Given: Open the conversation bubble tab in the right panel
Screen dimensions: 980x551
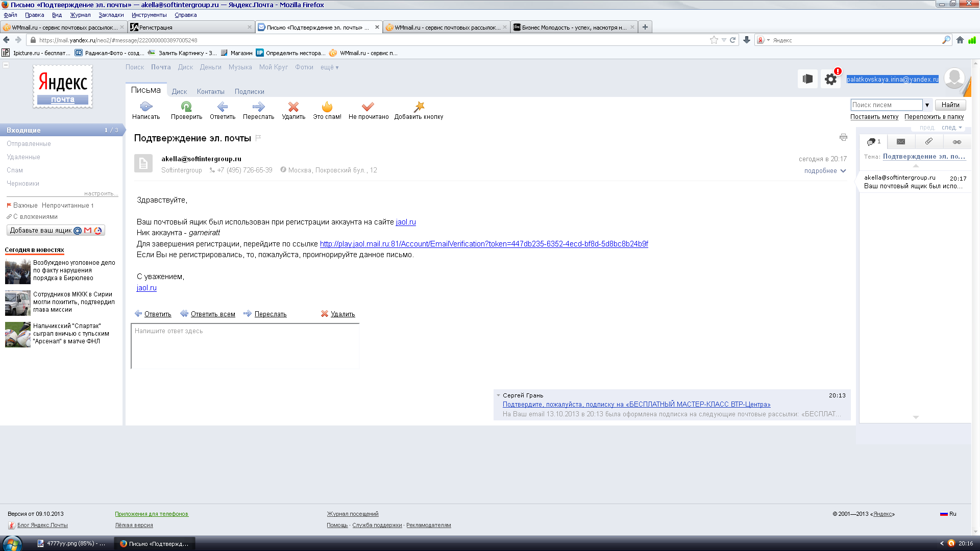Looking at the screenshot, I should click(873, 142).
